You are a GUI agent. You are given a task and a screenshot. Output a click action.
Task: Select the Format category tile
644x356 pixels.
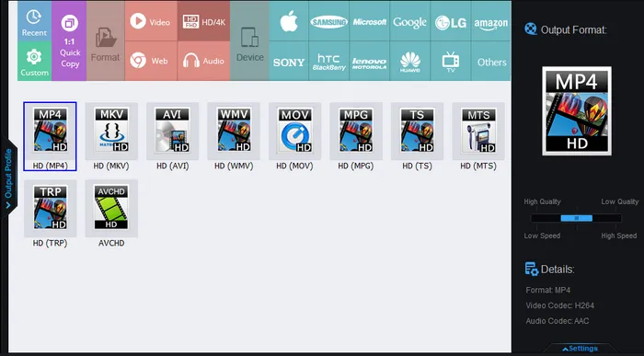pyautogui.click(x=106, y=40)
